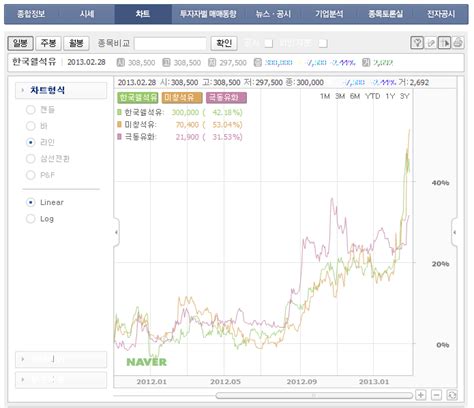Image resolution: width=474 pixels, height=408 pixels.
Task: Expand the bottom-most collapsed left panel
Action: tap(61, 380)
